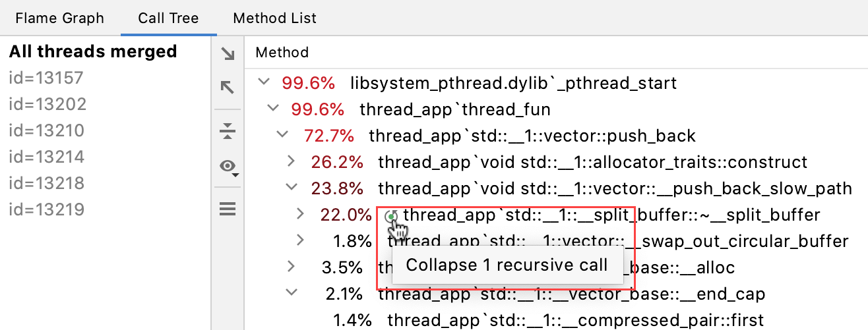Open the eye presentation settings dropdown
Image resolution: width=868 pixels, height=330 pixels.
coord(229,167)
